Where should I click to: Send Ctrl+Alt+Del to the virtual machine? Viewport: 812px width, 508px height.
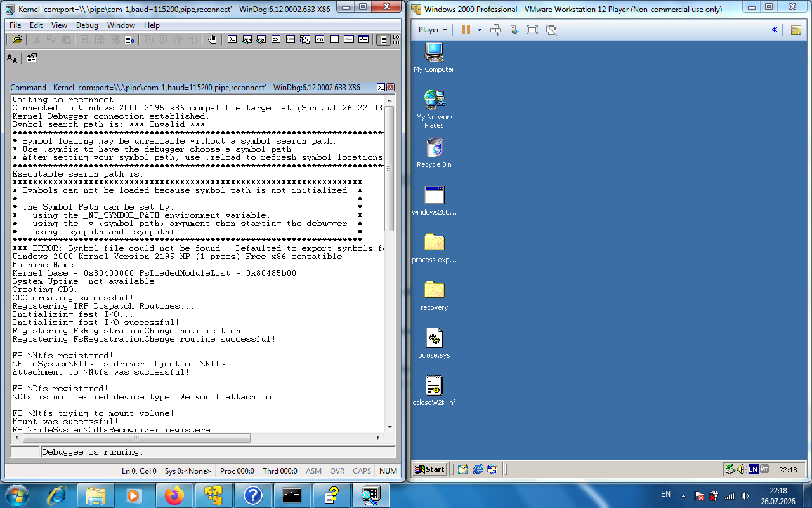(x=496, y=30)
